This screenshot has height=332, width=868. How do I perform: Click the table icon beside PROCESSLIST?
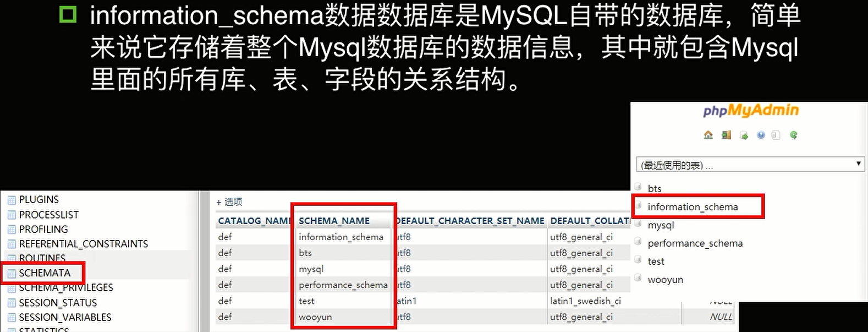[x=12, y=215]
